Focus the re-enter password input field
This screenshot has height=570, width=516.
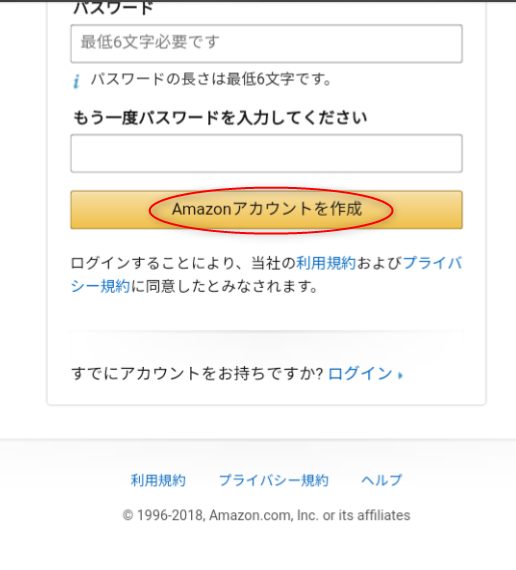click(x=267, y=153)
